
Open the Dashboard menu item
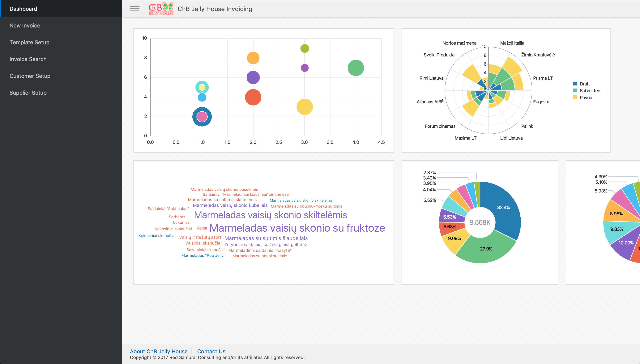click(23, 9)
